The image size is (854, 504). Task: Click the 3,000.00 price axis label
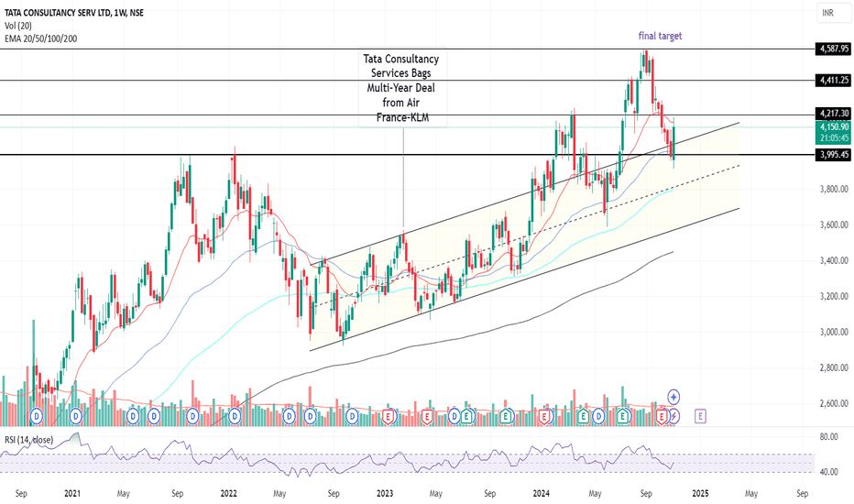pos(834,332)
